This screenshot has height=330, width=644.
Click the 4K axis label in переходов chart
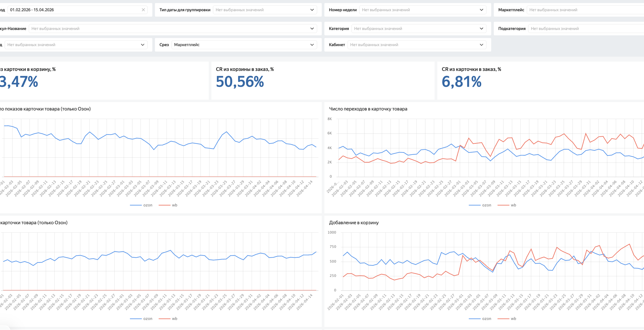[x=330, y=148]
